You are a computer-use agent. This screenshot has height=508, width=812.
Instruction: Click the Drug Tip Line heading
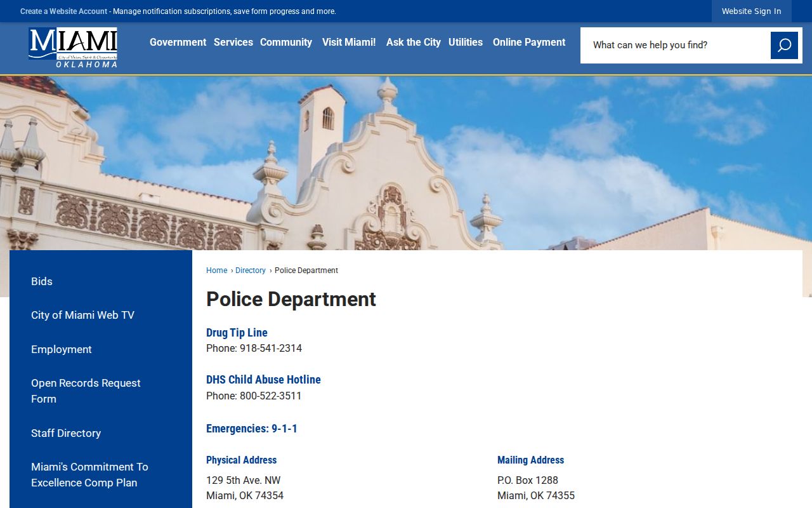click(237, 333)
